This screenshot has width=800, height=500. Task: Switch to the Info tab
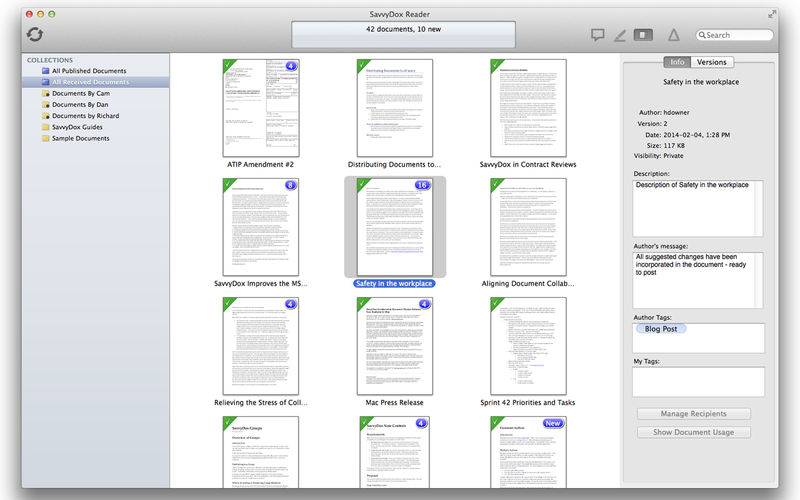coord(677,62)
